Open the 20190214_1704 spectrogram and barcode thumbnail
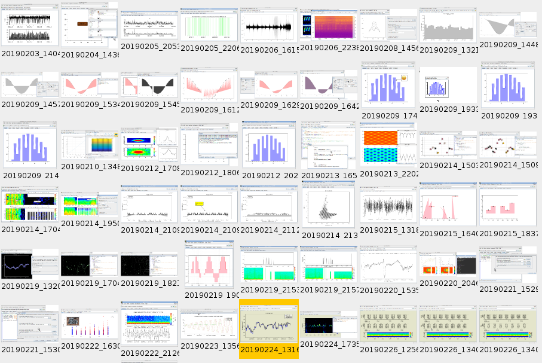 pyautogui.click(x=30, y=205)
